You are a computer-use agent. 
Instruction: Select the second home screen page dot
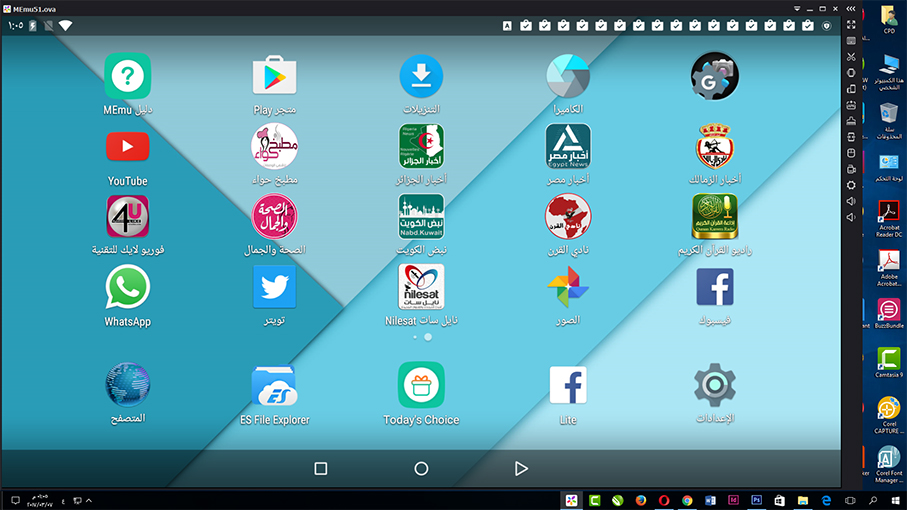point(428,337)
